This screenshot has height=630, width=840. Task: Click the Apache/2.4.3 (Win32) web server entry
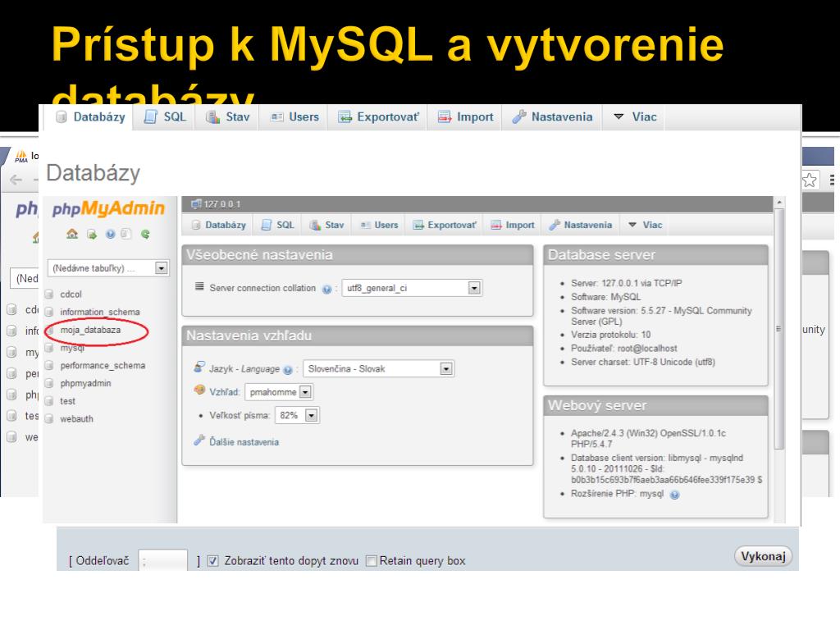(648, 438)
